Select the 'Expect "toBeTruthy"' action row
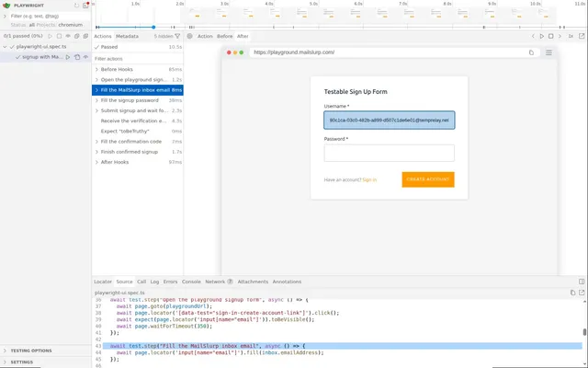The image size is (588, 368). tap(137, 132)
